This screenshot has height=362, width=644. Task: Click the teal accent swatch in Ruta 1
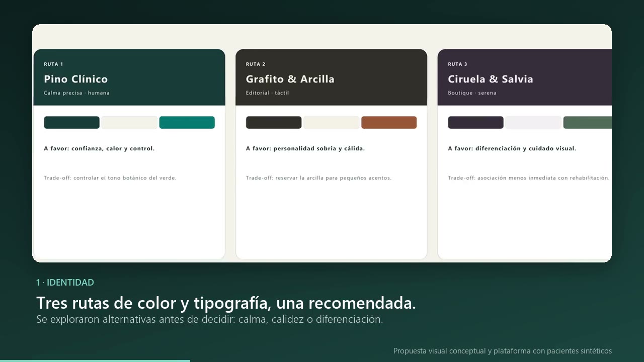point(187,123)
